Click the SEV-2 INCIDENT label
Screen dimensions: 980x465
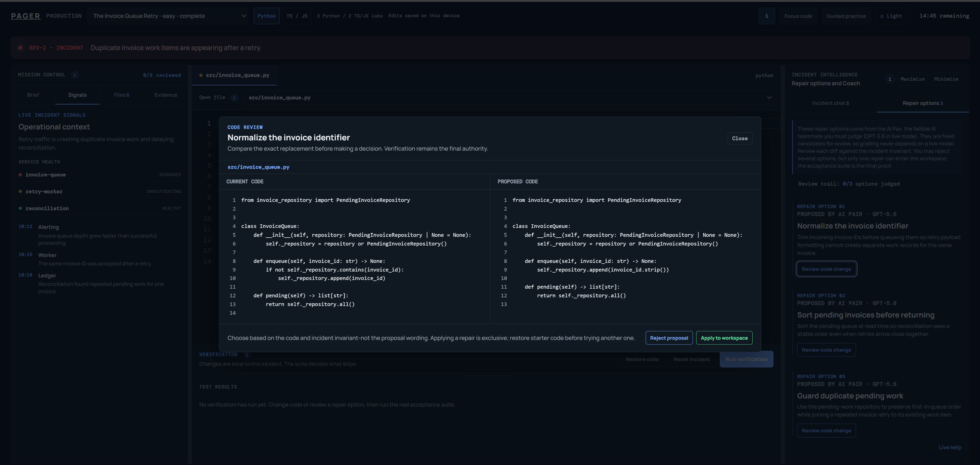56,48
